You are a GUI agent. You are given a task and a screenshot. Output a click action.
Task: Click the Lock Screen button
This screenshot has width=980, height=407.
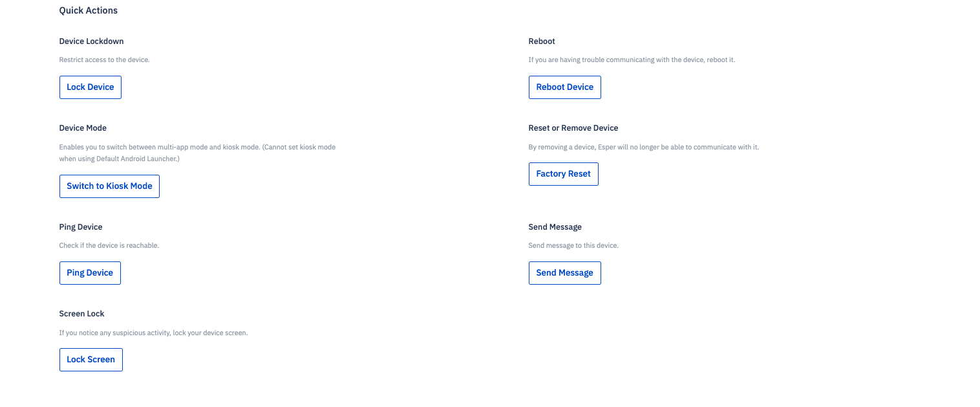[x=91, y=359]
